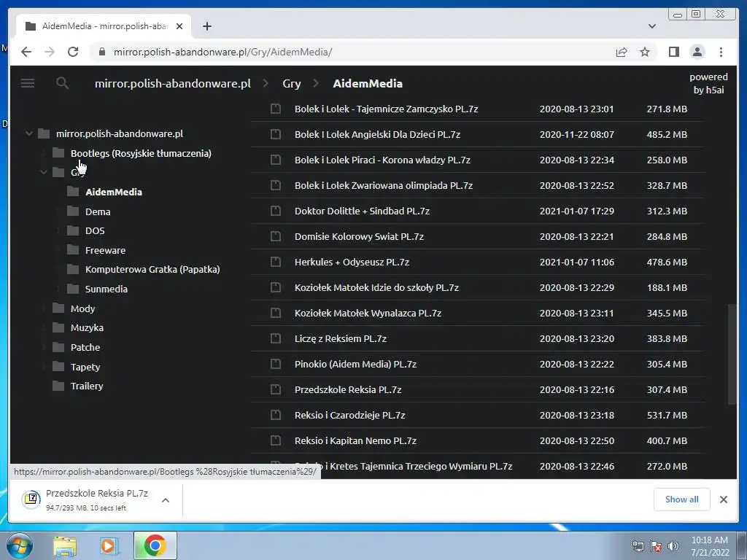This screenshot has width=747, height=560.
Task: Open Action Center flag tray icon
Action: point(656,546)
